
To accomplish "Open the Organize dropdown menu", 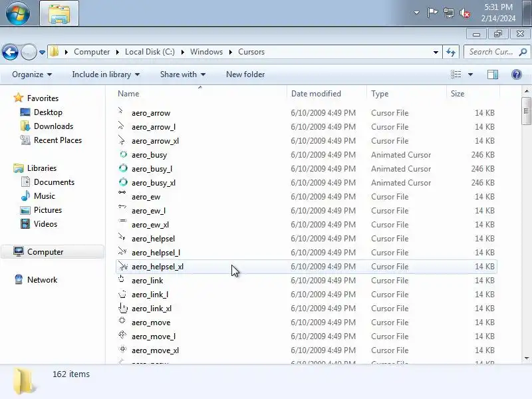I will (x=31, y=74).
